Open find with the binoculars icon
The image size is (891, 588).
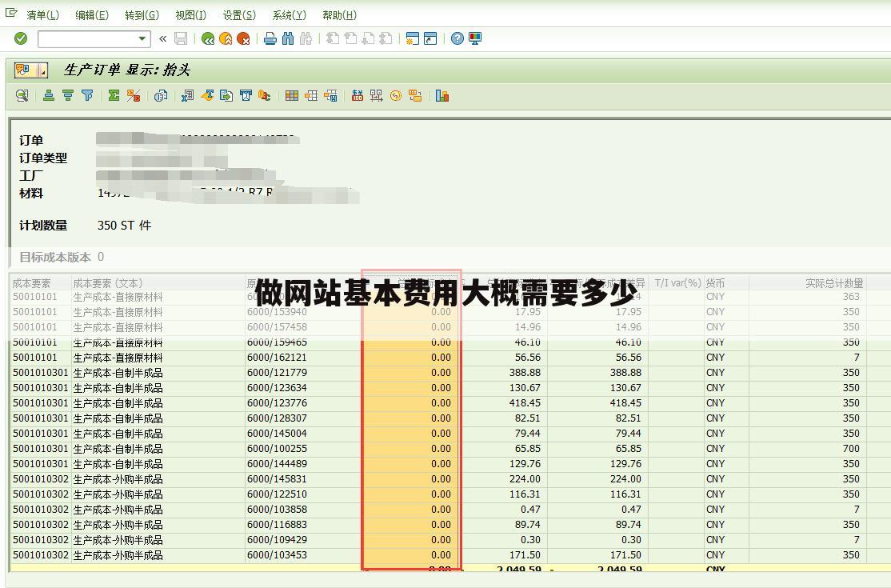click(288, 38)
